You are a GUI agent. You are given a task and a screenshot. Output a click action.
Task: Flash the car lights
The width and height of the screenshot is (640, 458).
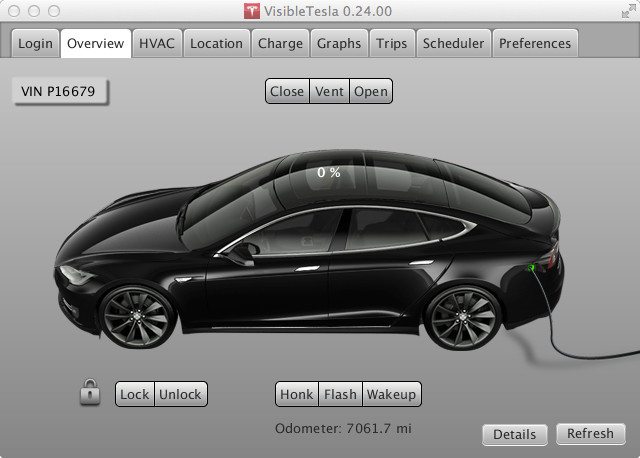tap(340, 394)
